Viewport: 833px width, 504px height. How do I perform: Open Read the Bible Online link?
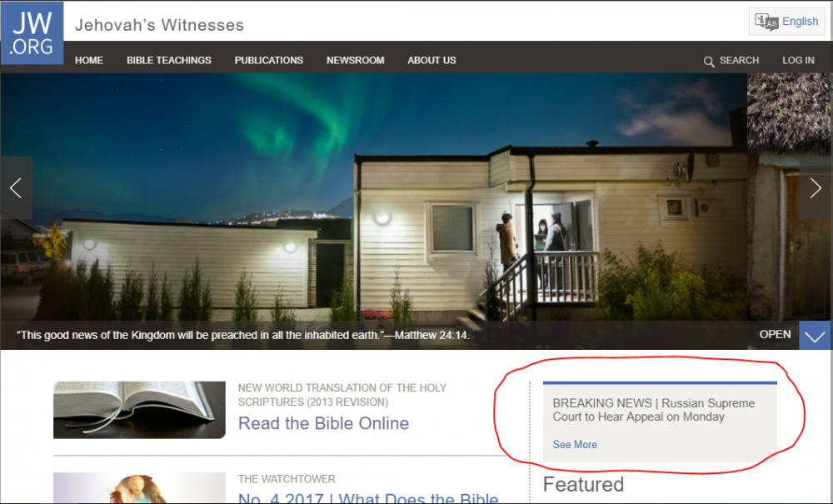(323, 423)
